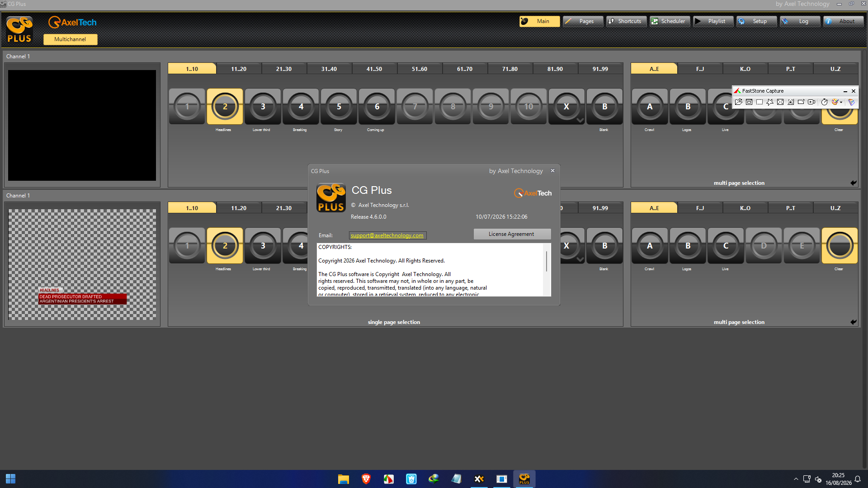Select the 91..99 tab in top channel
868x488 pixels.
pos(600,69)
